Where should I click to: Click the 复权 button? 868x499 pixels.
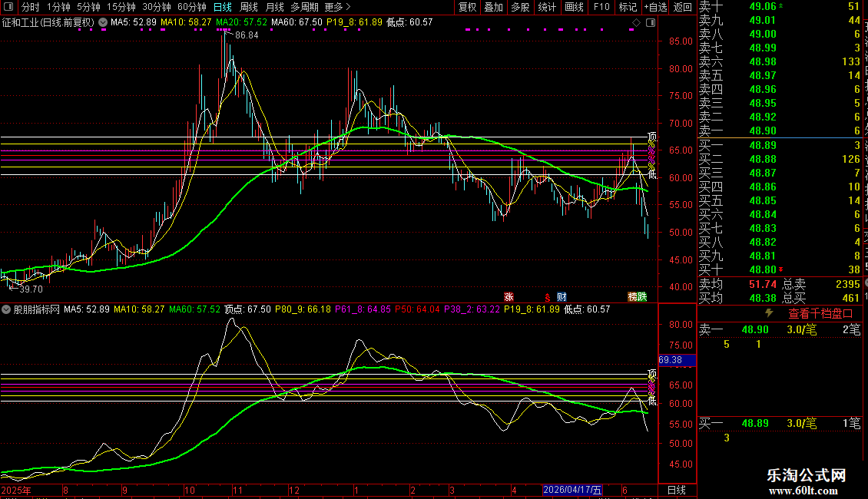pos(467,7)
